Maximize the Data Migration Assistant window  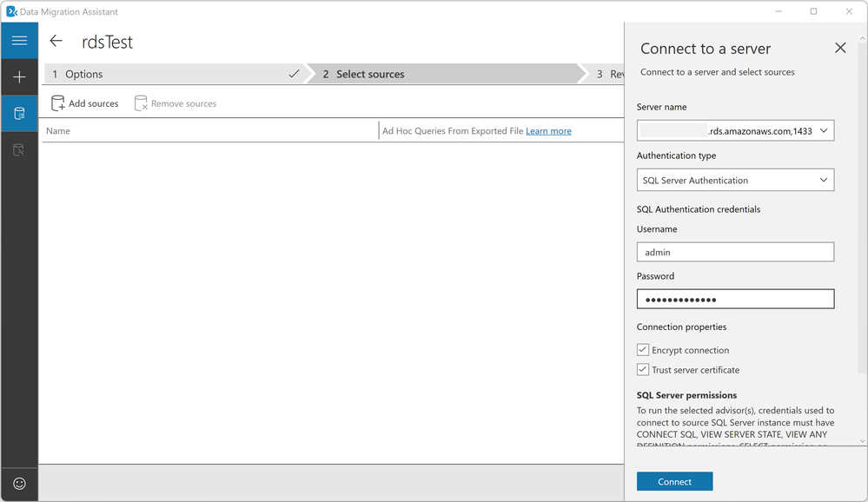[x=813, y=11]
